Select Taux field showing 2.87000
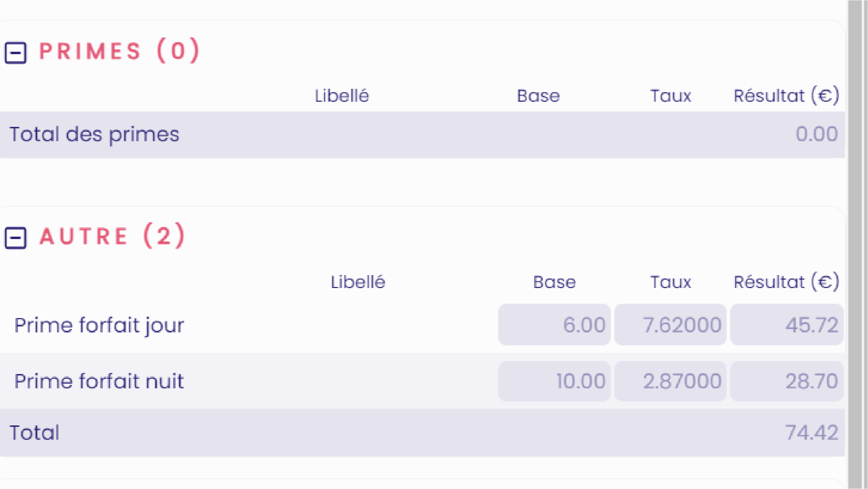This screenshot has height=489, width=868. tap(670, 381)
